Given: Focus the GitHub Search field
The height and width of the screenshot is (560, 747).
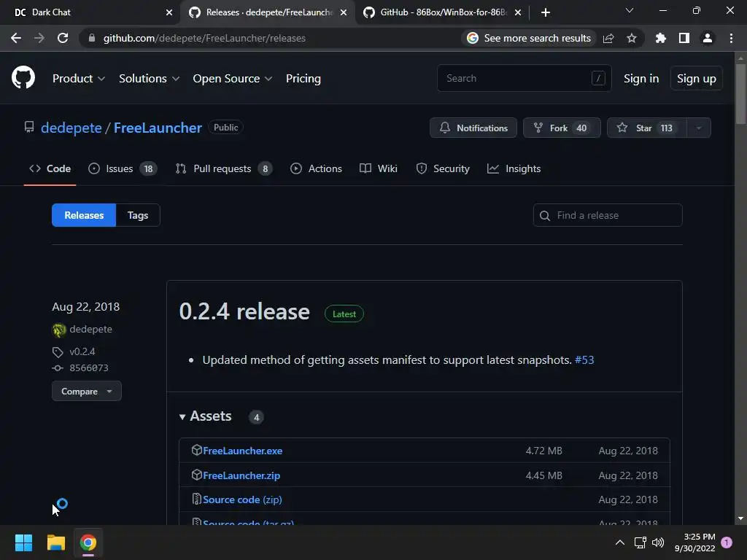Looking at the screenshot, I should tap(524, 78).
